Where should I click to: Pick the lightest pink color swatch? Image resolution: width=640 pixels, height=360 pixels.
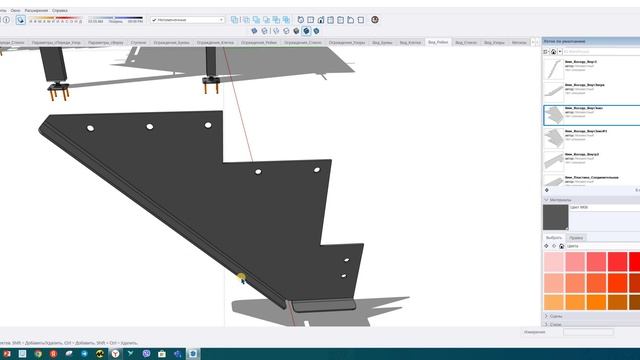[x=553, y=262]
